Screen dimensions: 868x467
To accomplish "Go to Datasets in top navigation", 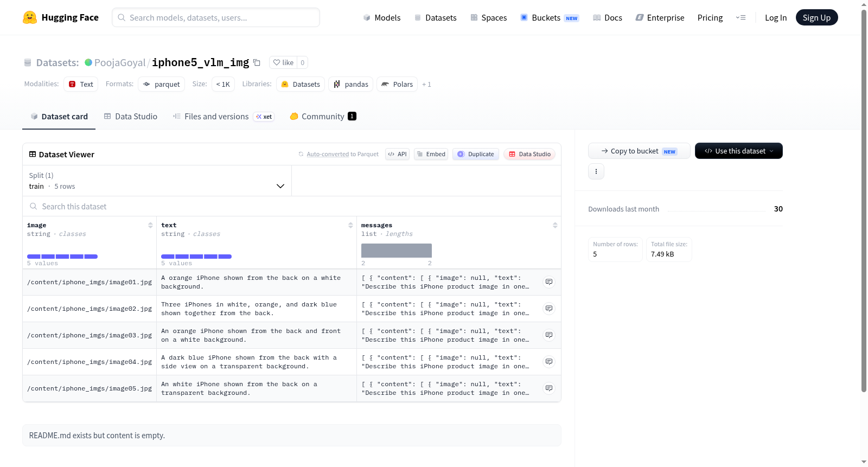I will tap(436, 17).
